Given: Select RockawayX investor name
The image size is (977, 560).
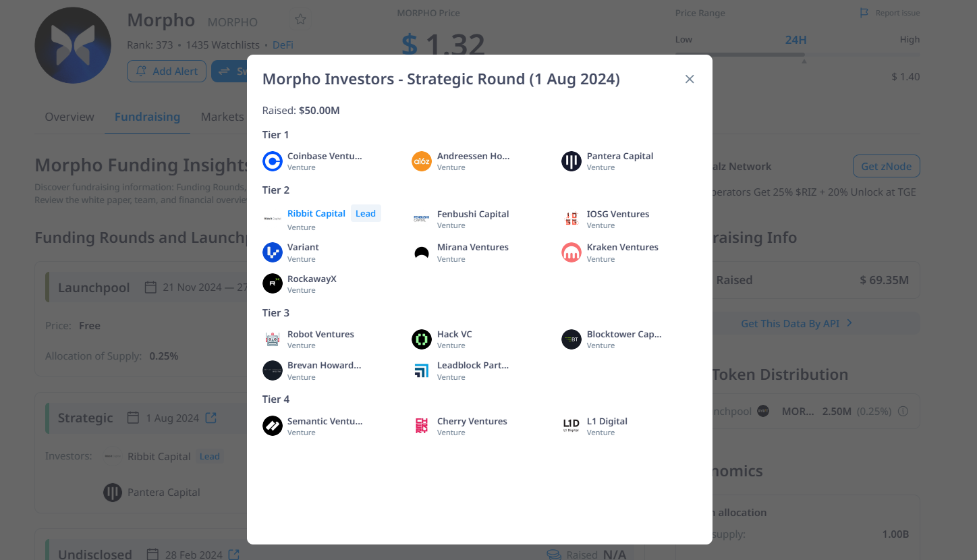Looking at the screenshot, I should 312,279.
